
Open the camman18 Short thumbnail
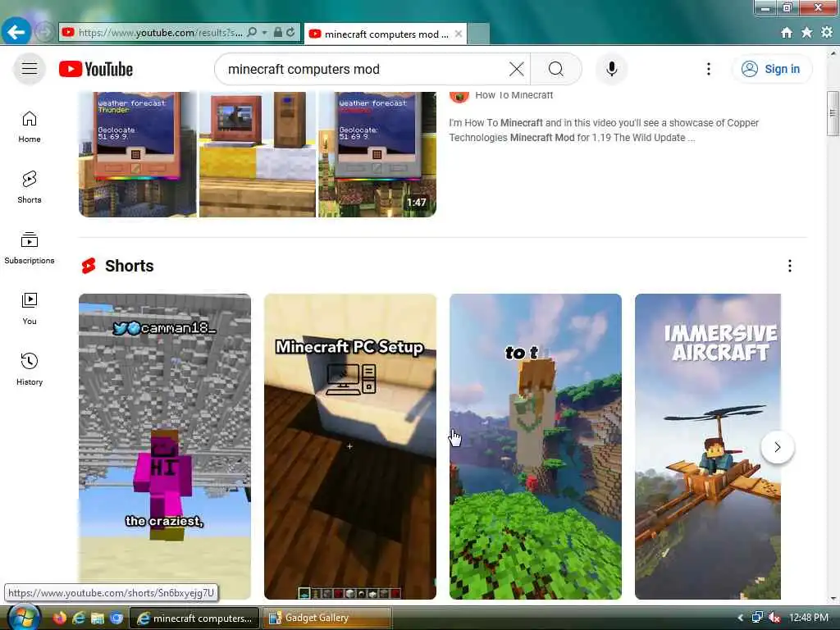tap(165, 446)
